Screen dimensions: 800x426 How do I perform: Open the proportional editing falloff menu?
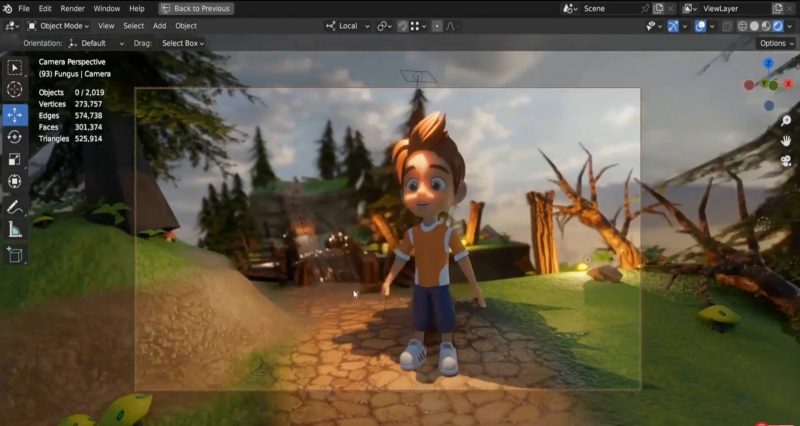point(451,26)
